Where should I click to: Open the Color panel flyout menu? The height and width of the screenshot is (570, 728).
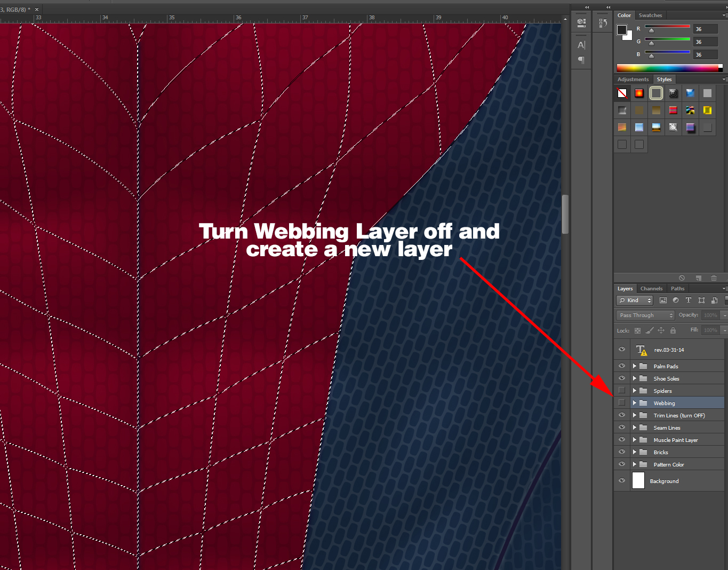(725, 15)
